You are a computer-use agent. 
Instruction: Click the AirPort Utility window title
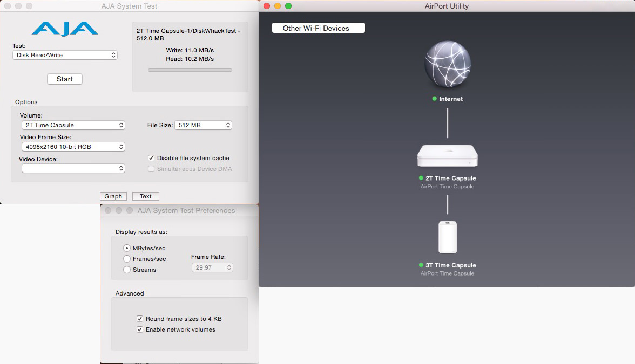447,6
